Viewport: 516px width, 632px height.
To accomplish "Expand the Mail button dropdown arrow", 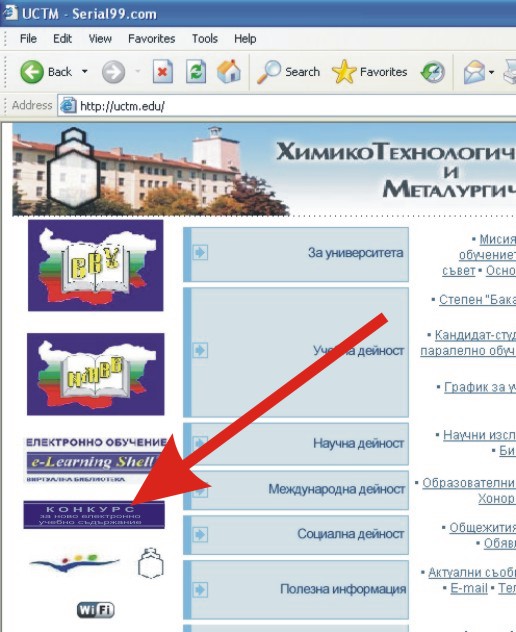I will click(491, 73).
